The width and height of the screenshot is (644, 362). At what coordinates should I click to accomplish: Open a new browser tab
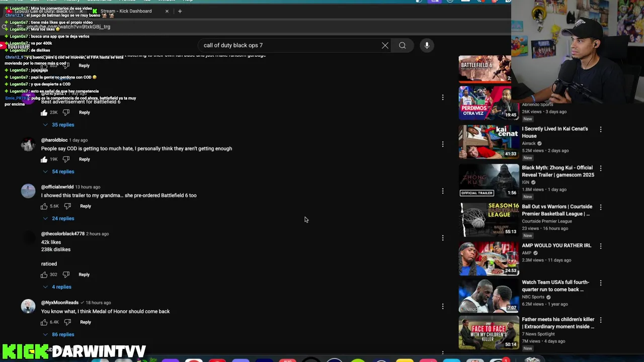(x=180, y=11)
